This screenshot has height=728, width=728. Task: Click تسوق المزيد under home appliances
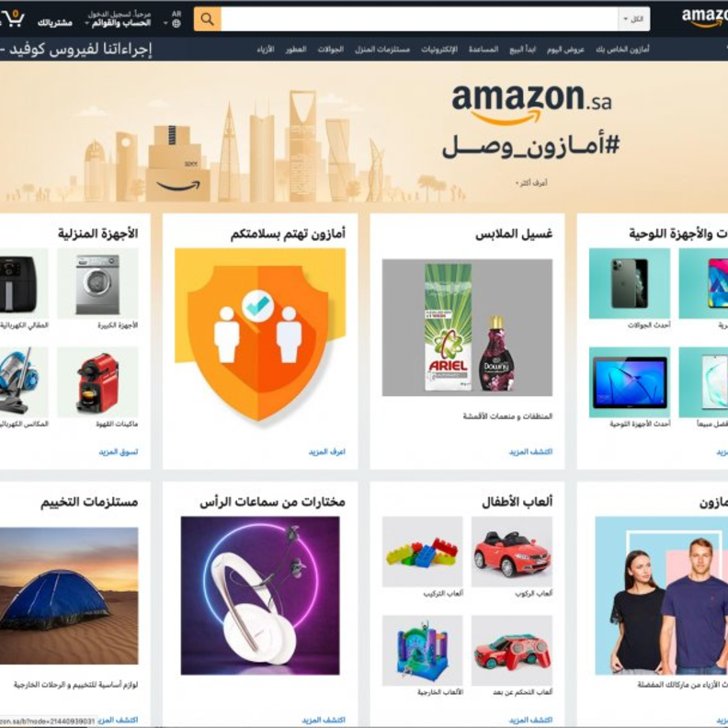click(118, 451)
